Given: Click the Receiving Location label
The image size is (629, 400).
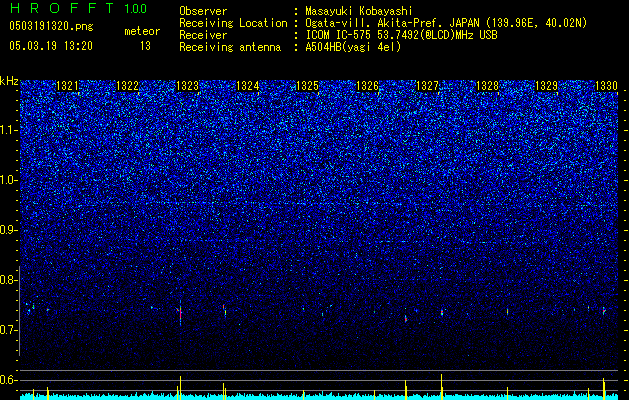Looking at the screenshot, I should tap(233, 23).
